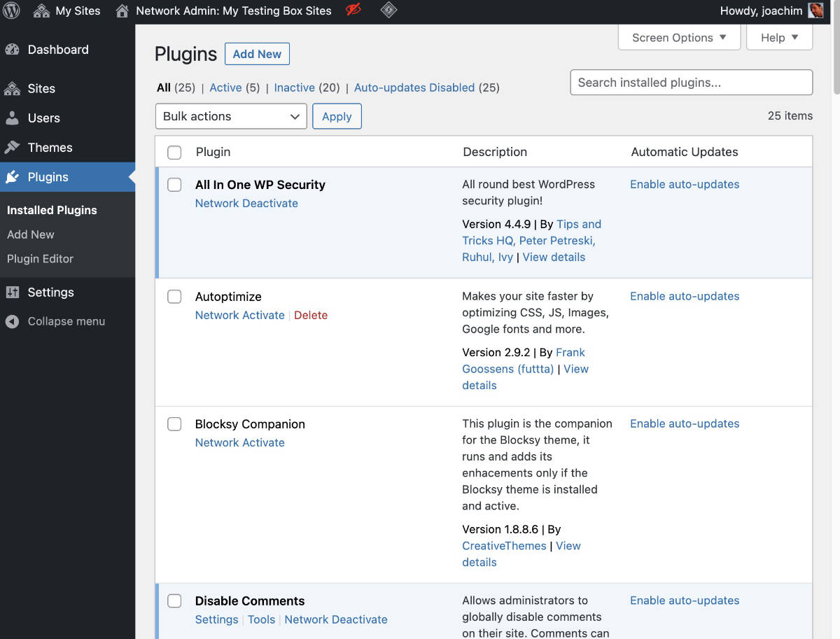Show only Active plugins
Viewport: 840px width, 639px height.
[225, 87]
